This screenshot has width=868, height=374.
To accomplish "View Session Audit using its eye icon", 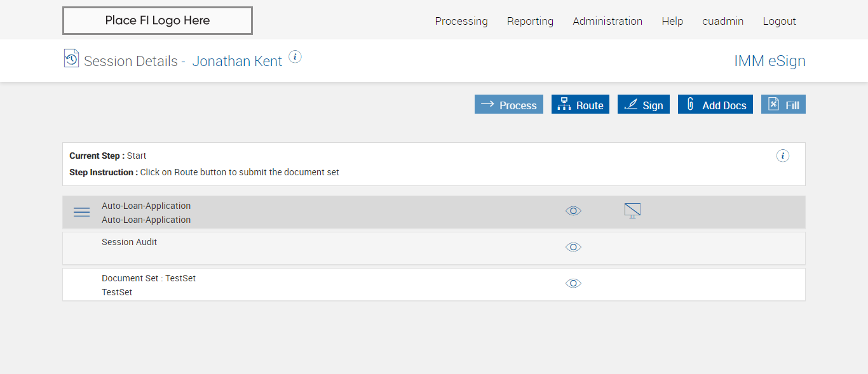I will click(x=573, y=247).
